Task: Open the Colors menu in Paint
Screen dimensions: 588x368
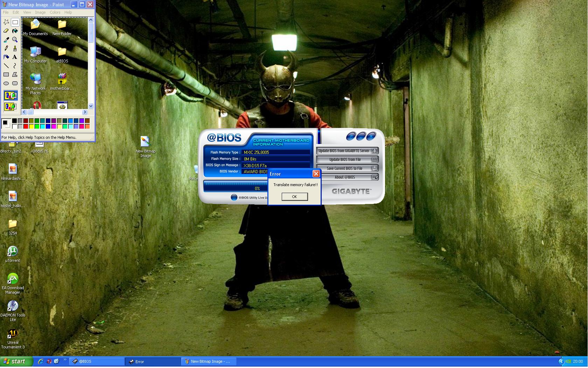Action: (x=55, y=12)
